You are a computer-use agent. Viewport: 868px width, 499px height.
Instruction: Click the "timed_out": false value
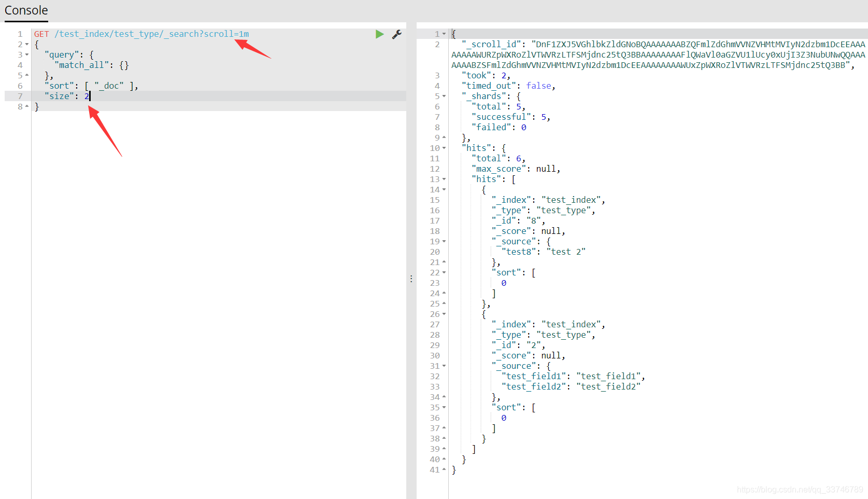click(x=539, y=86)
